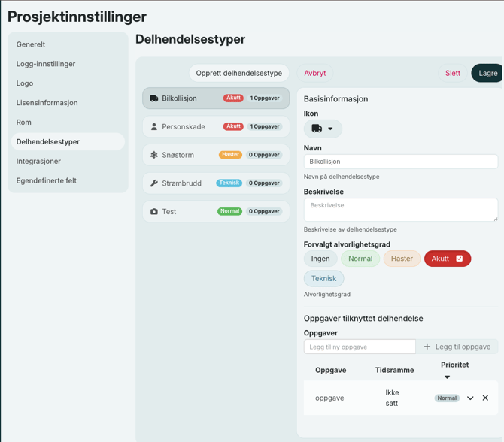Click Avbryt to cancel editing
504x442 pixels.
point(315,73)
